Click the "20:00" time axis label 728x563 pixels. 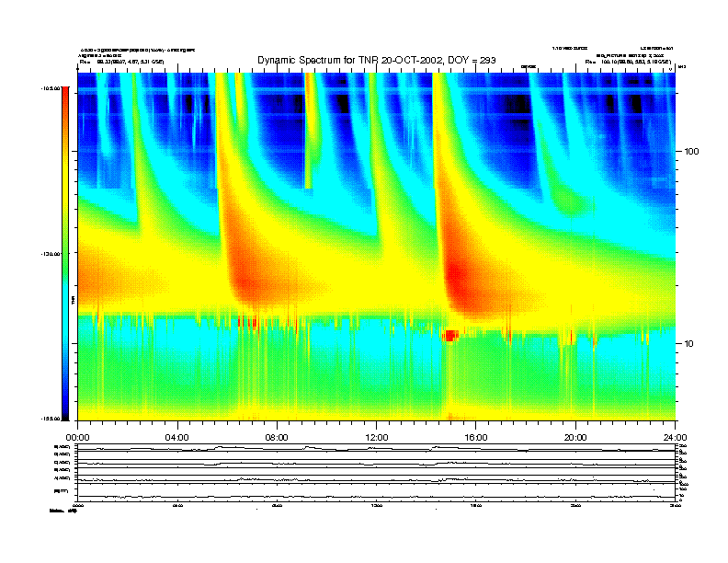(575, 438)
